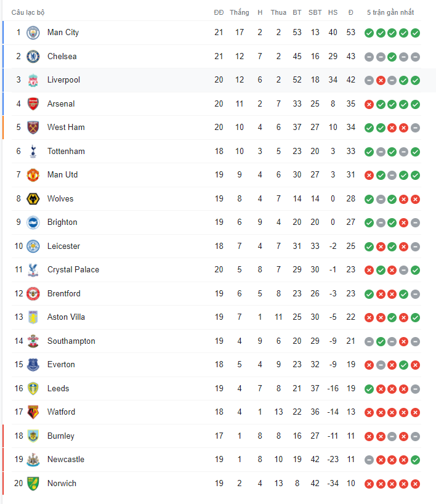
Task: Click the Thắng column header
Action: point(240,12)
